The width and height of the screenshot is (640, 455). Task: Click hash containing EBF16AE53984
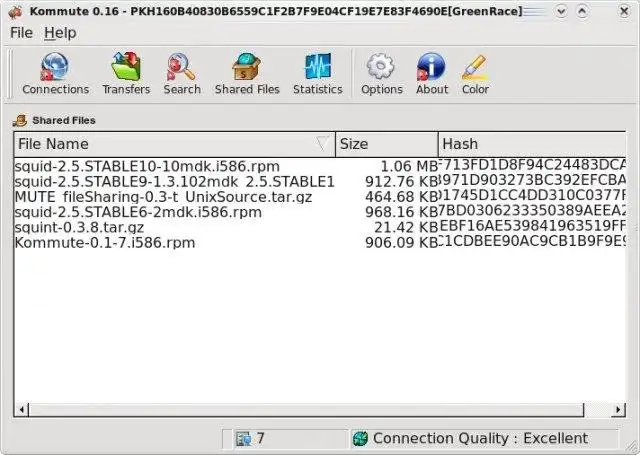[532, 226]
